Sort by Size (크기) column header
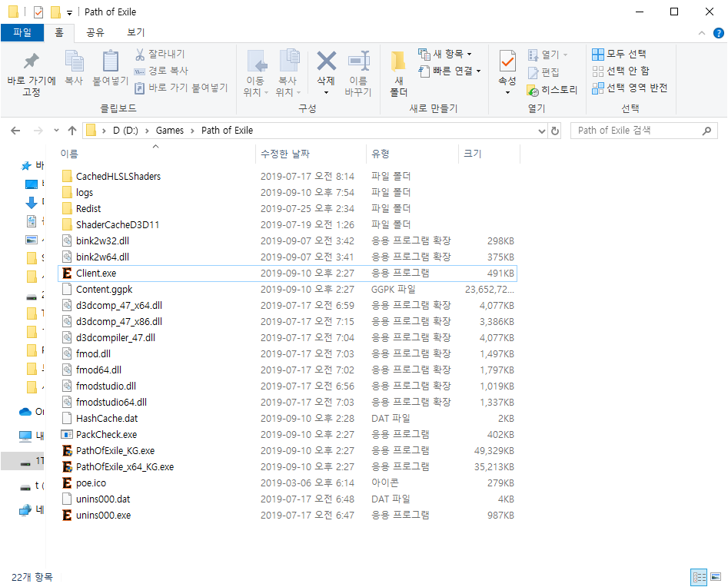The height and width of the screenshot is (587, 728). click(x=490, y=154)
